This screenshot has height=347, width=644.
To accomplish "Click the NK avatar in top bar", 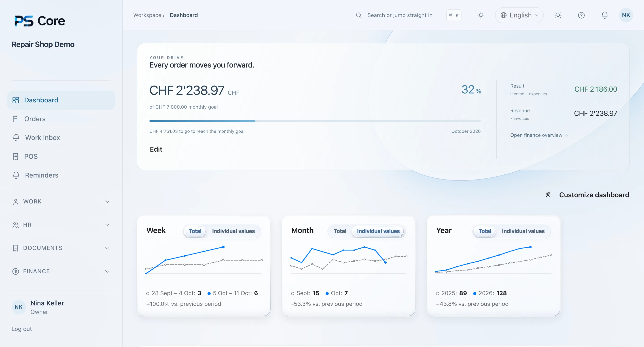I will (x=626, y=15).
